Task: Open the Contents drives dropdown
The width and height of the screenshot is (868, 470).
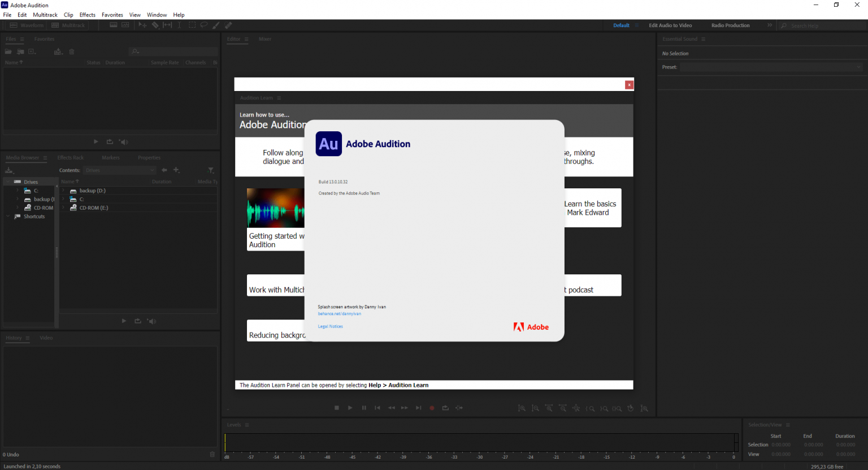Action: pos(120,170)
